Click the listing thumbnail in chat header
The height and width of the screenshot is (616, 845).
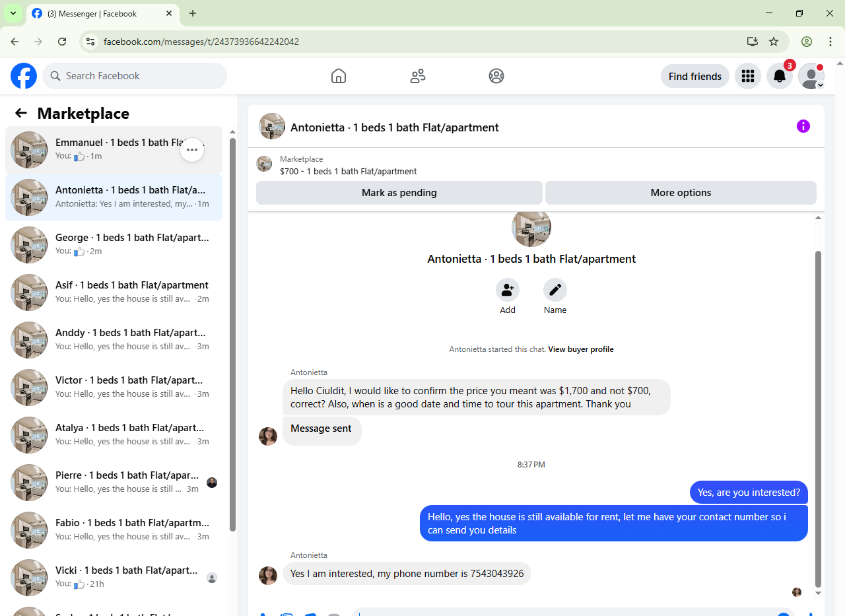click(272, 126)
